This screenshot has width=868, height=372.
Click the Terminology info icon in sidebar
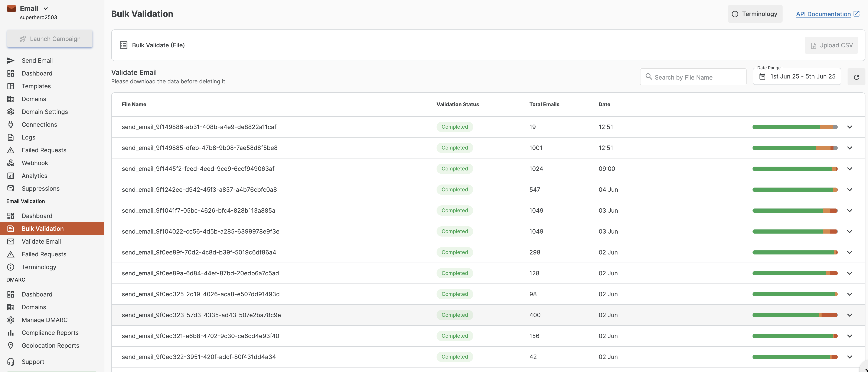click(11, 267)
